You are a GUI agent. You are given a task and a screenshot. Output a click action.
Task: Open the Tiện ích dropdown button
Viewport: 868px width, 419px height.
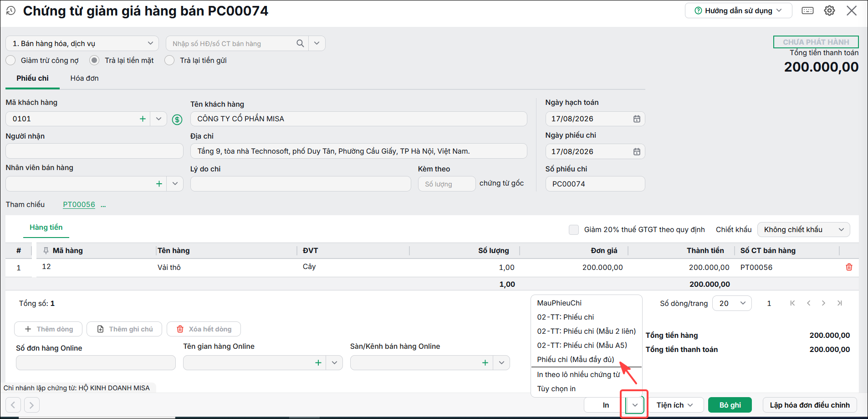coord(674,405)
